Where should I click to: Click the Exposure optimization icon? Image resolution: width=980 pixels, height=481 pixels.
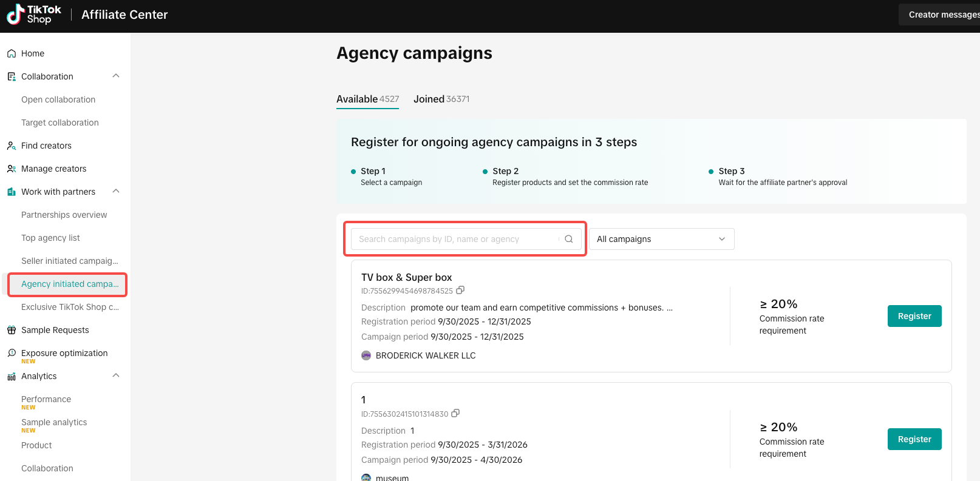click(12, 353)
